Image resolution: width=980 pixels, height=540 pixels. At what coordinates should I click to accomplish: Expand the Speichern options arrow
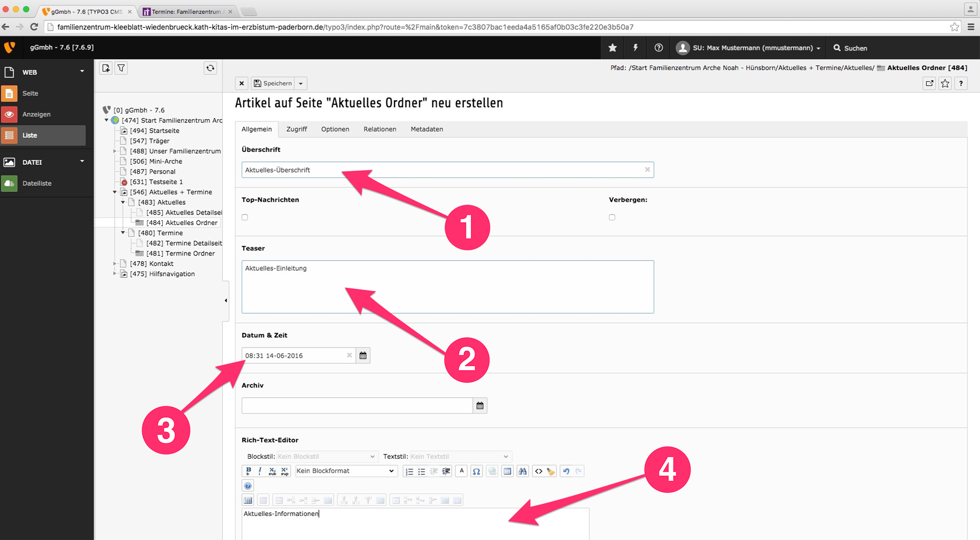pos(301,83)
